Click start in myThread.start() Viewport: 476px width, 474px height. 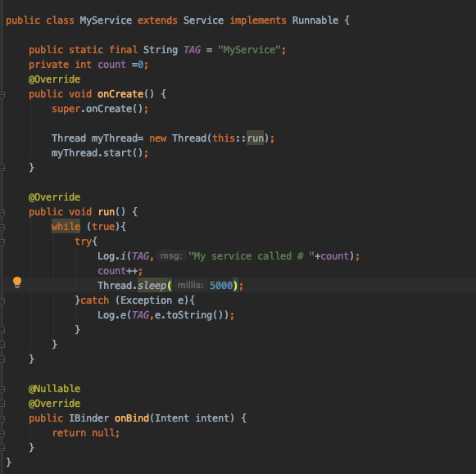pos(117,153)
